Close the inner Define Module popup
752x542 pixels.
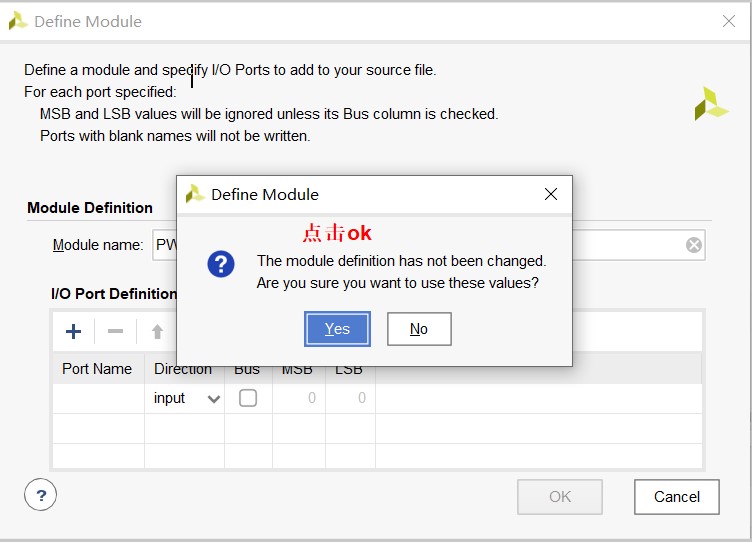coord(550,194)
